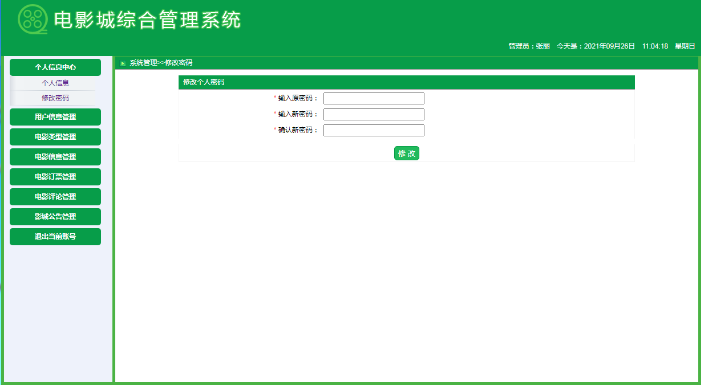The width and height of the screenshot is (701, 385).
Task: Click the 确认新密码 field label
Action: coord(298,131)
